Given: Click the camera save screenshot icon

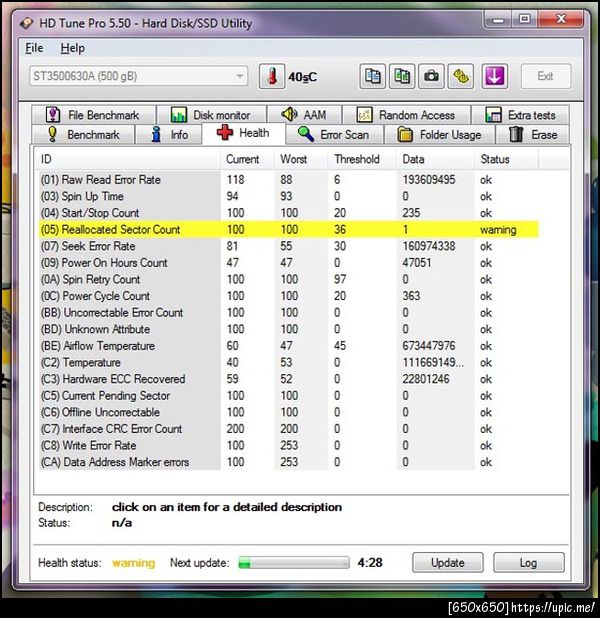Looking at the screenshot, I should point(431,76).
